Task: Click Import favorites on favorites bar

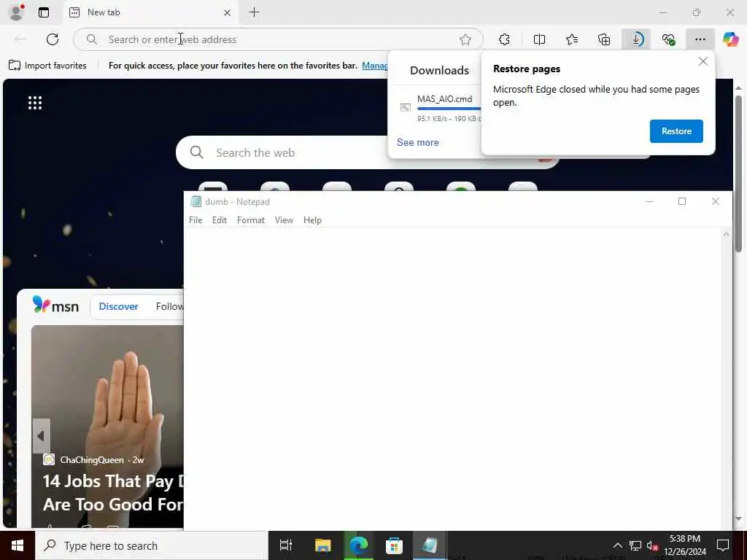Action: pos(47,66)
